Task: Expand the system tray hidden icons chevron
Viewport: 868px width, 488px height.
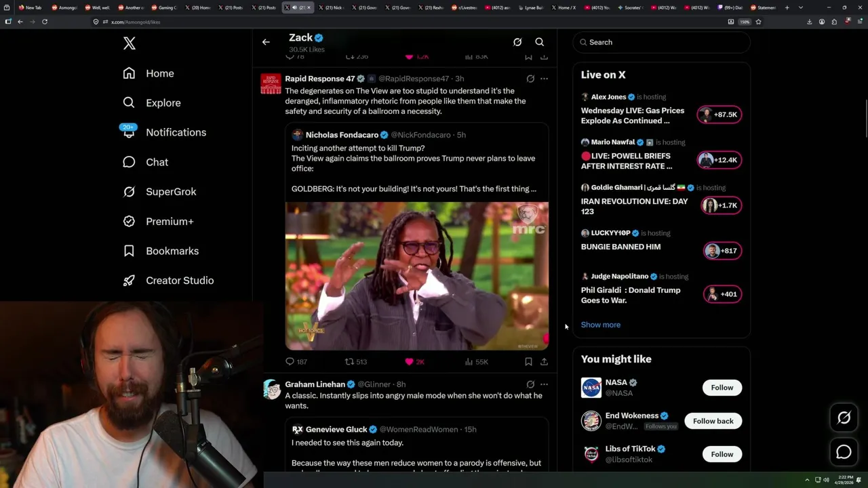Action: [x=808, y=480]
